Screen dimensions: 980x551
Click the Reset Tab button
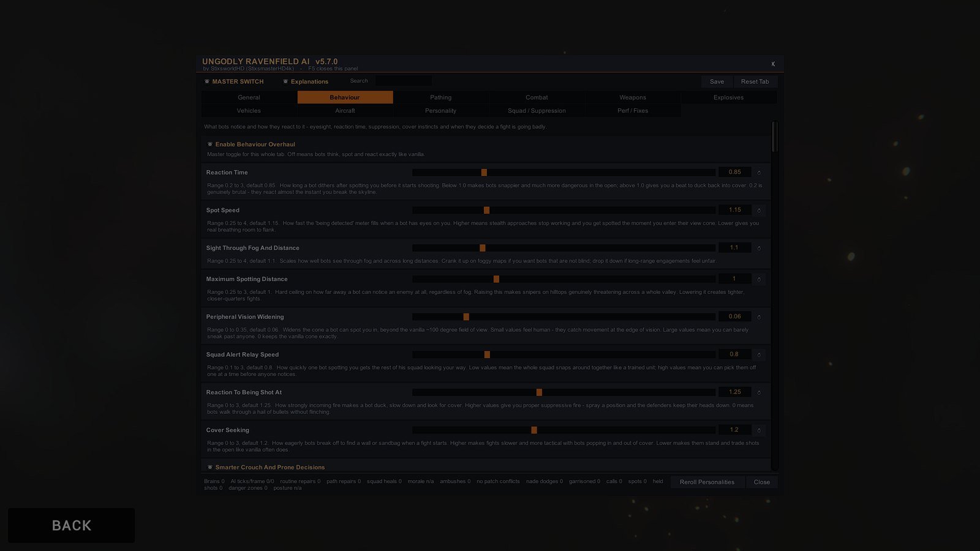point(755,81)
